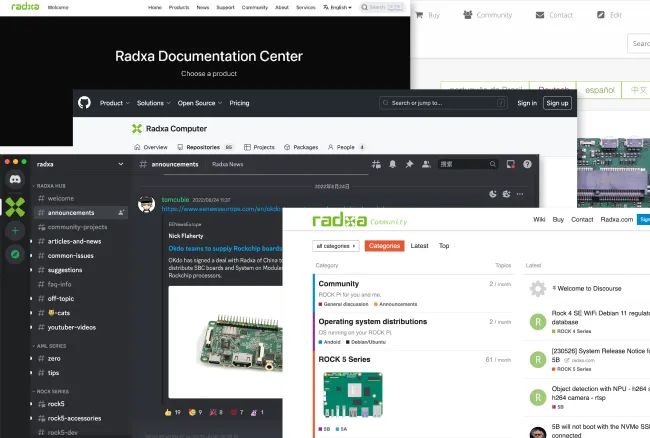
Task: Open Discord inbox icon
Action: [511, 164]
